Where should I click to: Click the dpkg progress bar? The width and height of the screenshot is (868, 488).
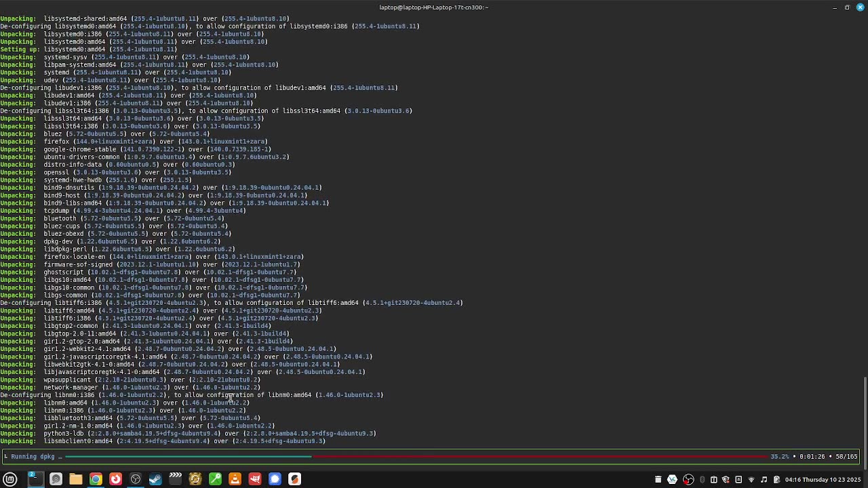point(415,456)
